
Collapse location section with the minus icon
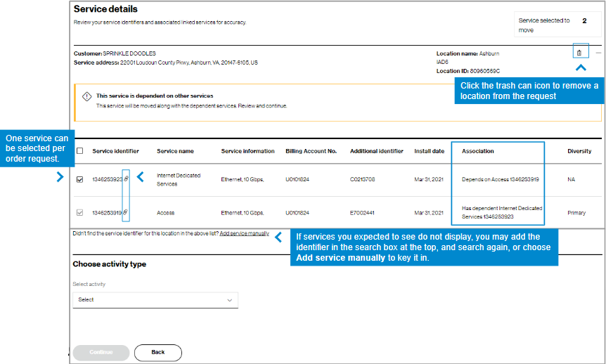[598, 53]
